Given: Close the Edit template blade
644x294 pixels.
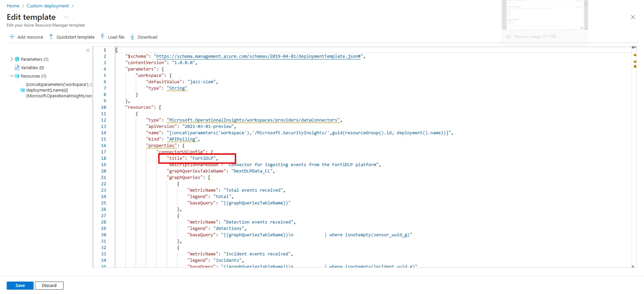Looking at the screenshot, I should (x=633, y=17).
